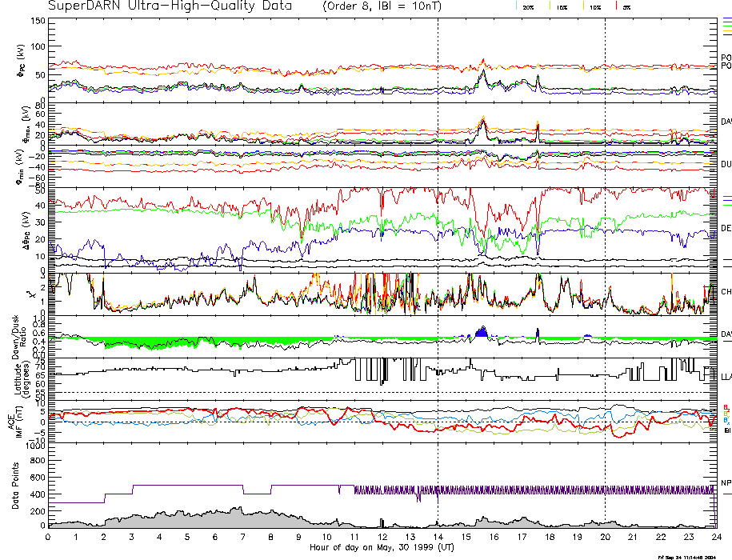Click the hour 12 tick label on x-axis
Viewport: 732px width, 560px height.
(382, 537)
